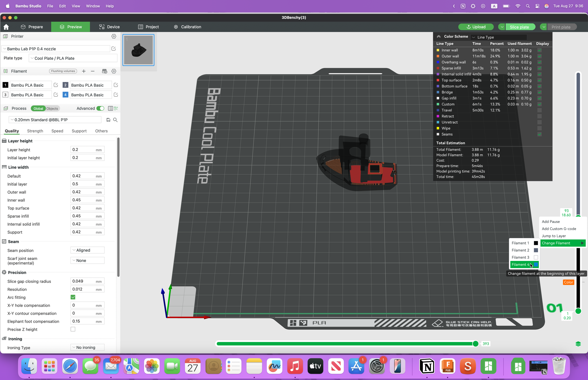The width and height of the screenshot is (588, 380).
Task: Edit filament 1 Bambu PLA Basic
Action: tap(56, 85)
